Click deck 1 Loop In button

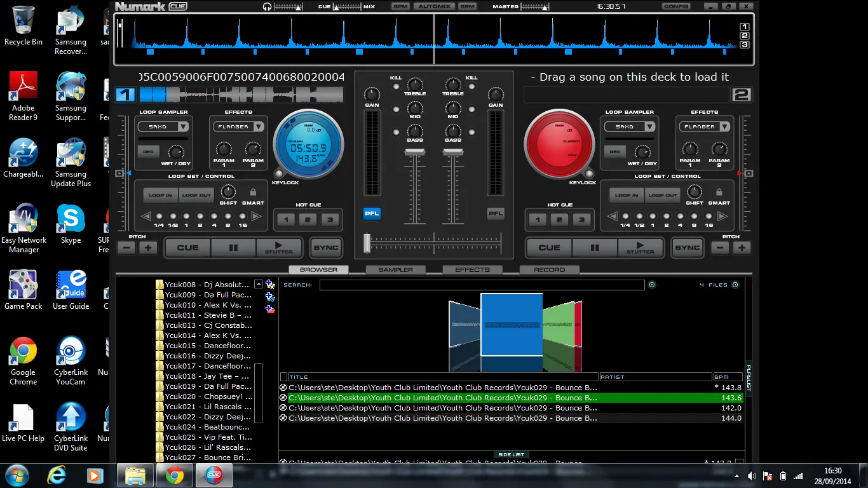click(x=161, y=195)
